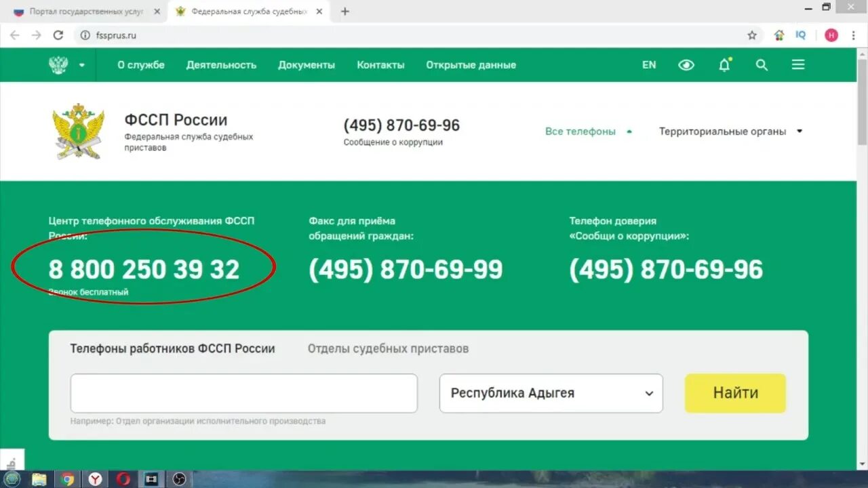The height and width of the screenshot is (488, 868).
Task: Open the hamburger menu icon
Action: [798, 65]
